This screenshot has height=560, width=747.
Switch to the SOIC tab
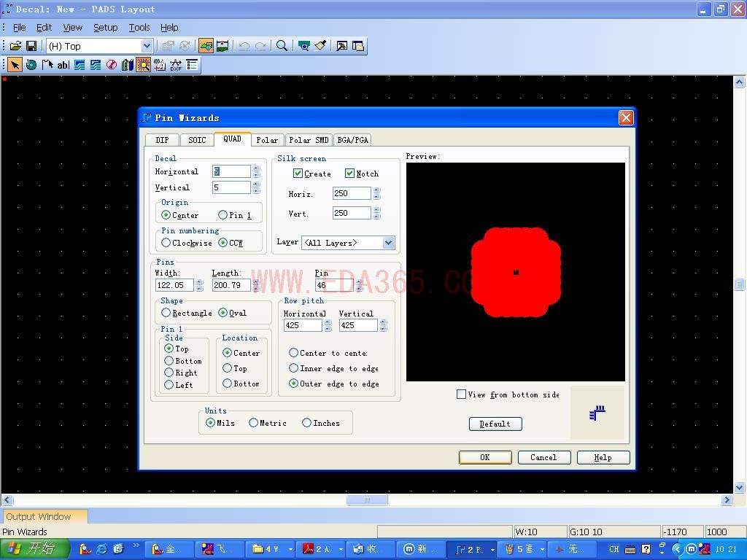[x=197, y=140]
